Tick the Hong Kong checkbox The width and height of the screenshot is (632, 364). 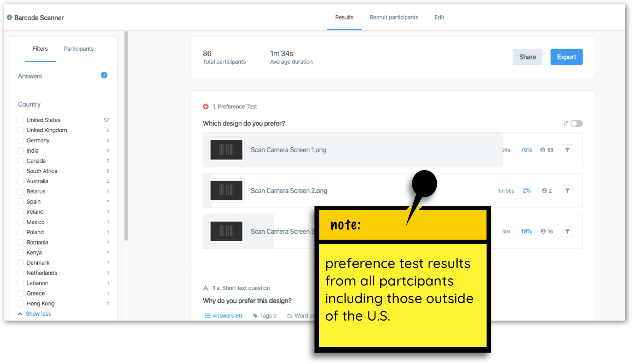(21, 303)
